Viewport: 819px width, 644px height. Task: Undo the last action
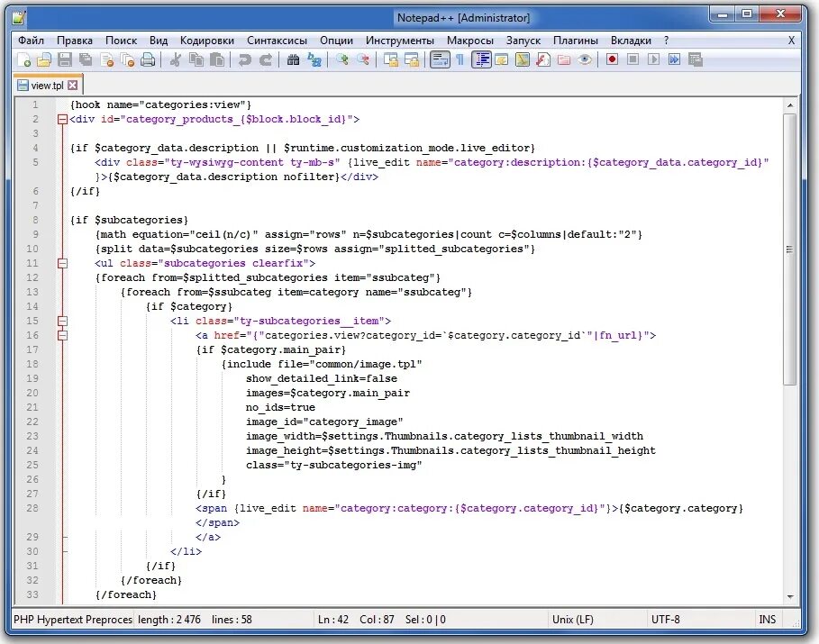pyautogui.click(x=244, y=59)
